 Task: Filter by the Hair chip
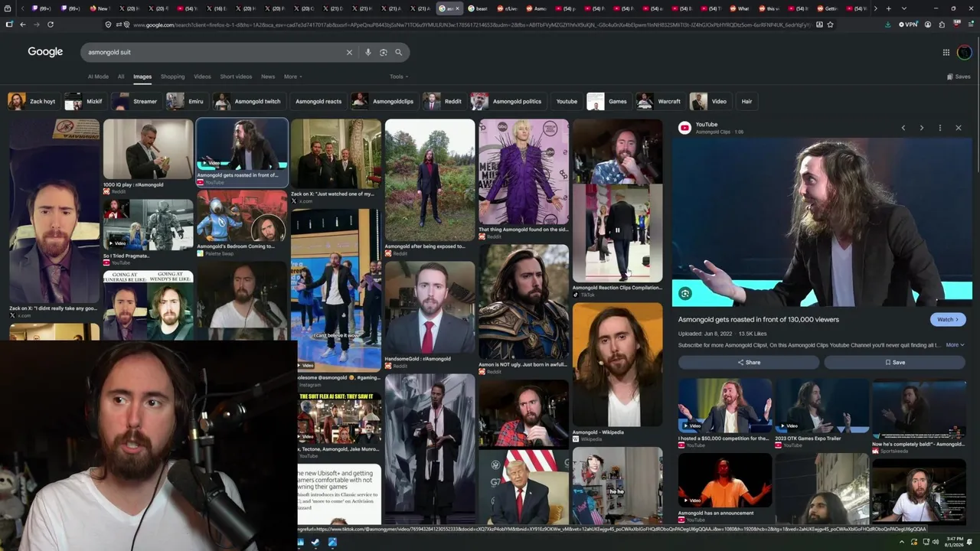746,101
